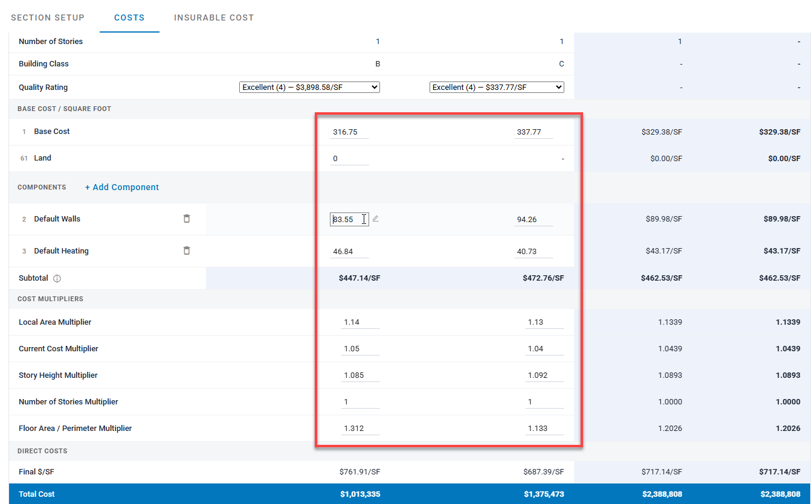
Task: Click the pencil edit icon beside 83.55
Action: coord(375,219)
